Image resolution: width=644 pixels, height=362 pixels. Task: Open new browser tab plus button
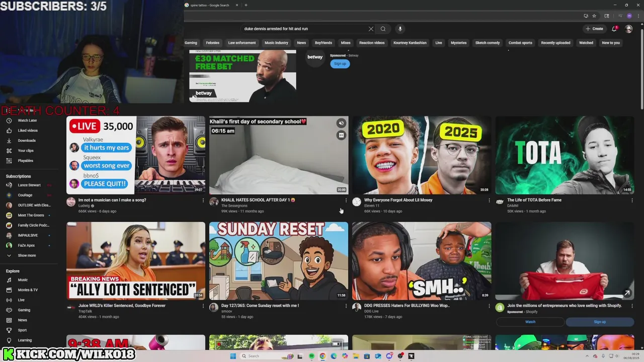tap(246, 5)
